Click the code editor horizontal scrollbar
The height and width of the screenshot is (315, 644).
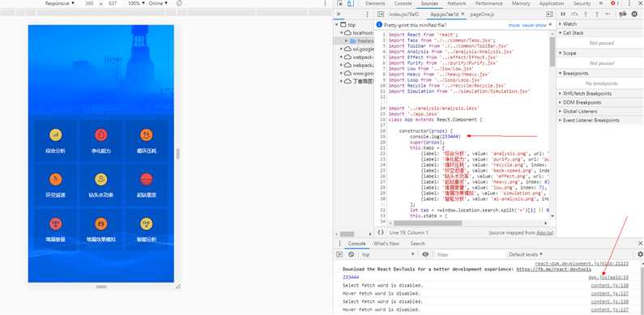point(427,223)
